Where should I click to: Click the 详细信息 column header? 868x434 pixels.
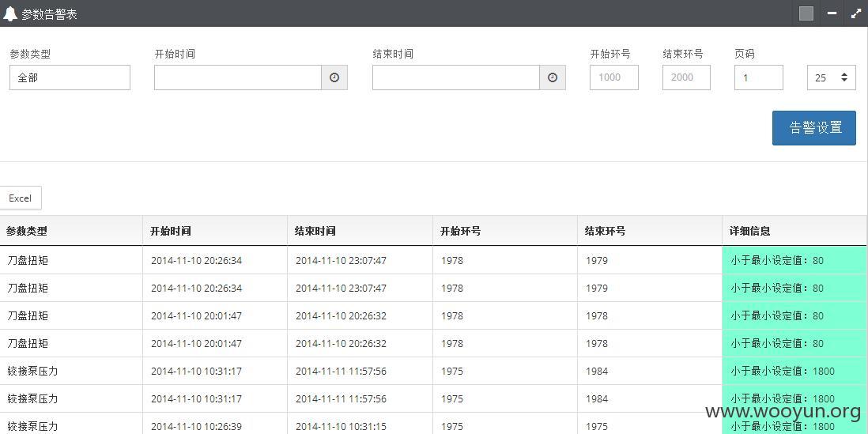pyautogui.click(x=794, y=231)
